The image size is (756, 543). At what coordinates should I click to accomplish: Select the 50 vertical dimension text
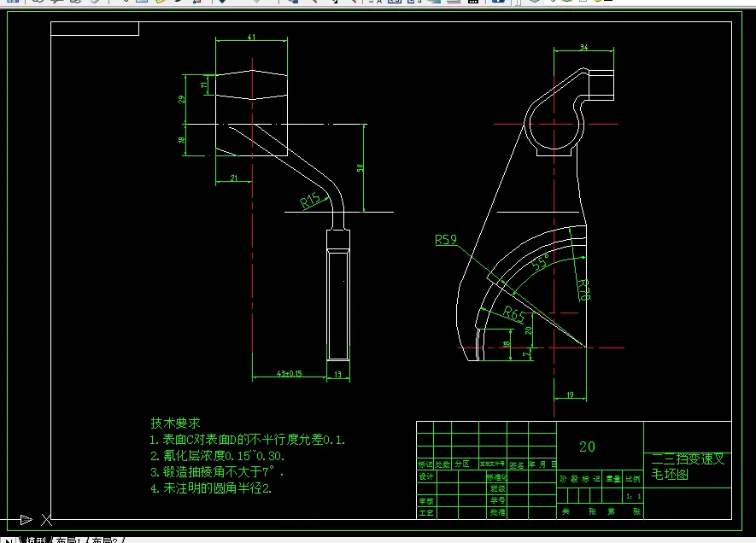click(360, 167)
